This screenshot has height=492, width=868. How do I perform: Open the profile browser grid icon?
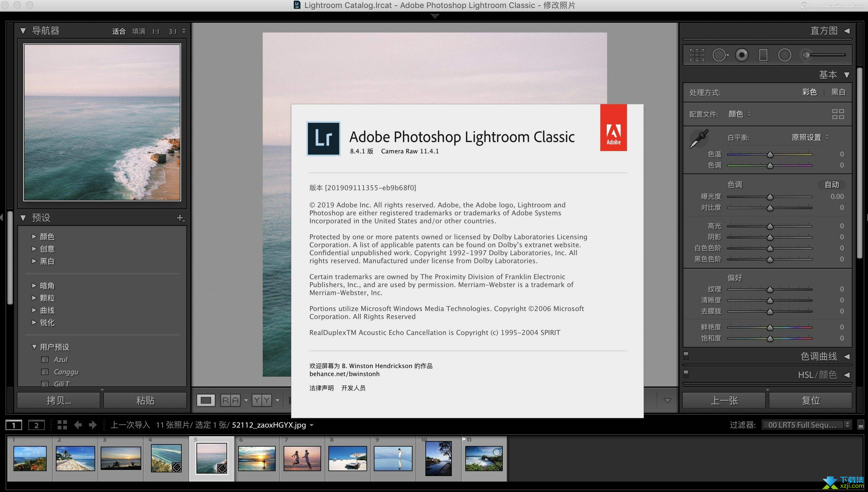pyautogui.click(x=838, y=114)
